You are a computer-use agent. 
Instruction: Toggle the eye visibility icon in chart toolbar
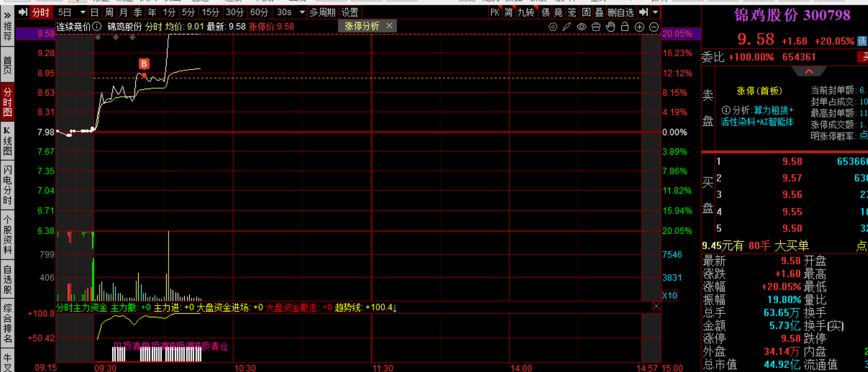(x=582, y=26)
